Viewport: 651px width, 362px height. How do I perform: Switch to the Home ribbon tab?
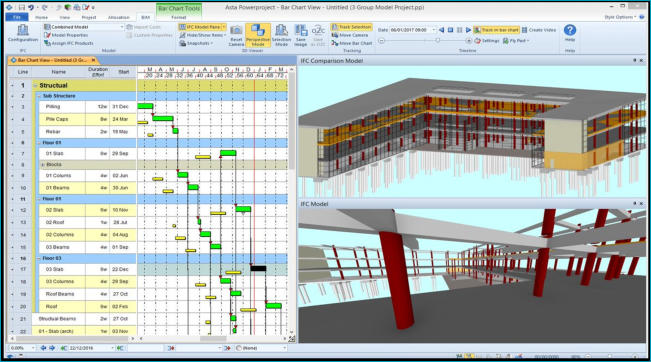tap(41, 17)
